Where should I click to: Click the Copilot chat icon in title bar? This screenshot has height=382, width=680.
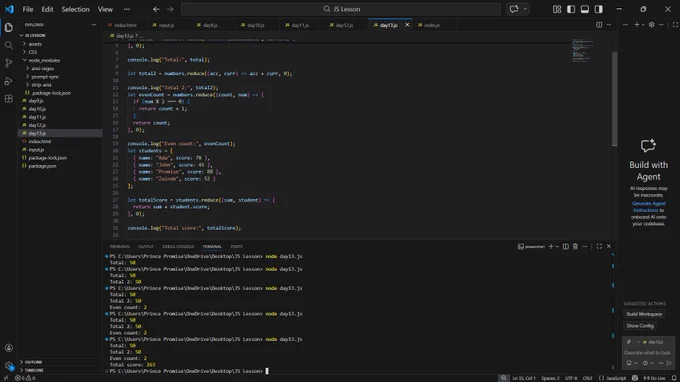514,9
